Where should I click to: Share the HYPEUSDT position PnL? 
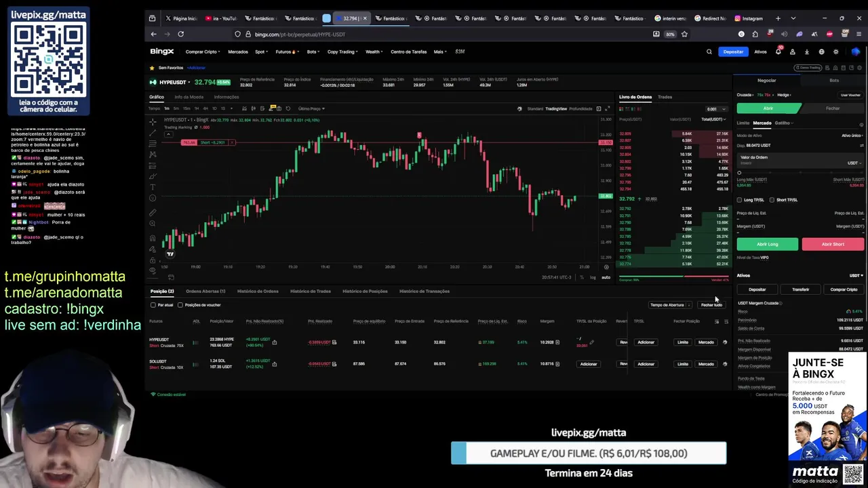[x=274, y=342]
